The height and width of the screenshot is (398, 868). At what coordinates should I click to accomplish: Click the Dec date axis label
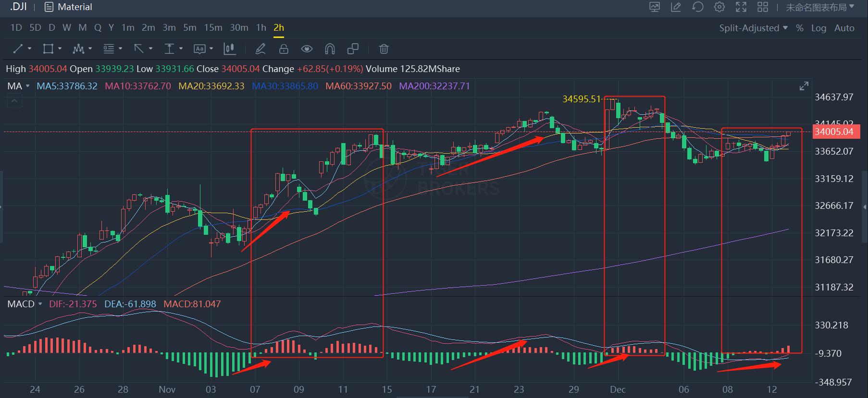[618, 389]
